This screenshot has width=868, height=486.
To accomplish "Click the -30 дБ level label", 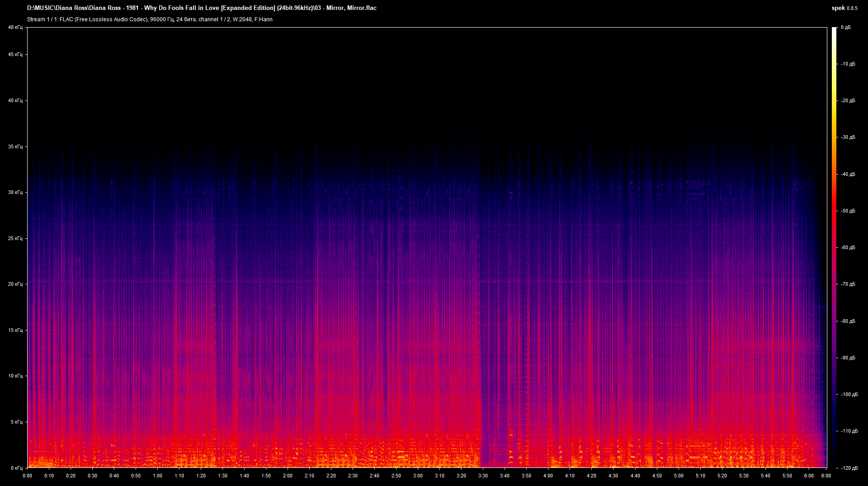I will (848, 137).
